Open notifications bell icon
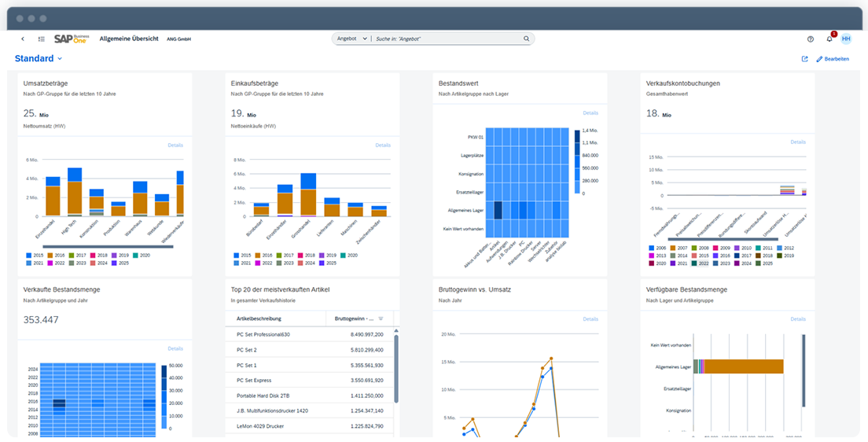Screen dimensions: 868x442 click(829, 39)
